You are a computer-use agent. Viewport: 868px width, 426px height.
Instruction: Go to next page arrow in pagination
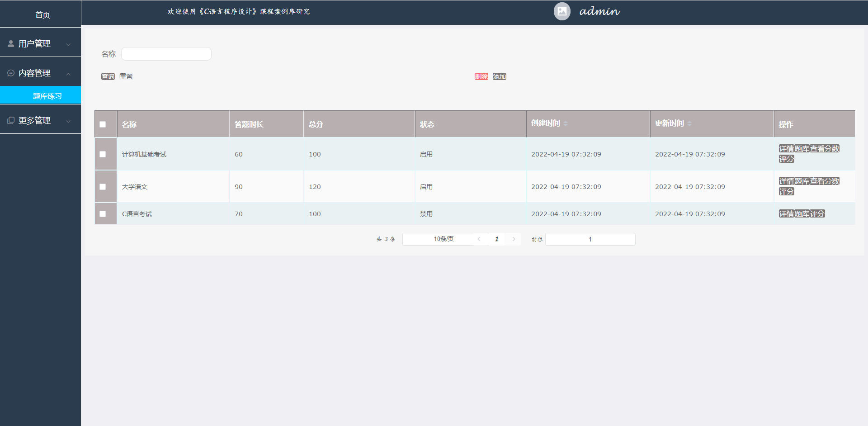coord(514,239)
